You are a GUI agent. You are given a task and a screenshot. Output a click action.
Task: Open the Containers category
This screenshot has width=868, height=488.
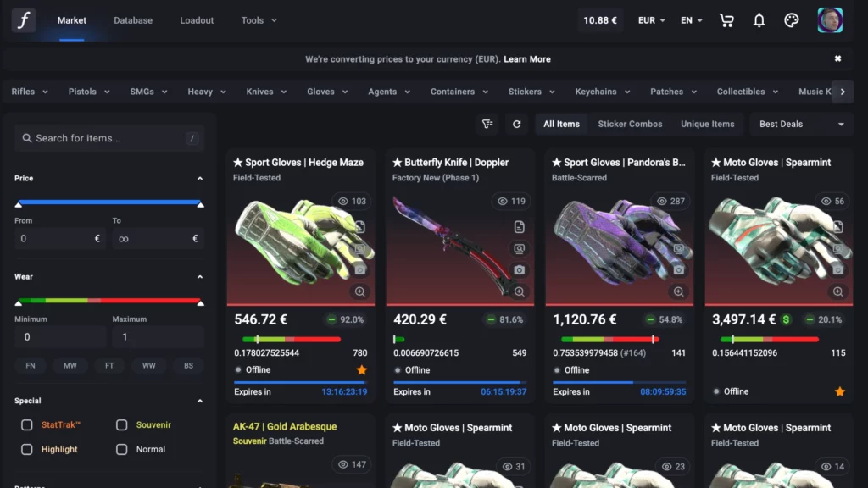tap(459, 91)
